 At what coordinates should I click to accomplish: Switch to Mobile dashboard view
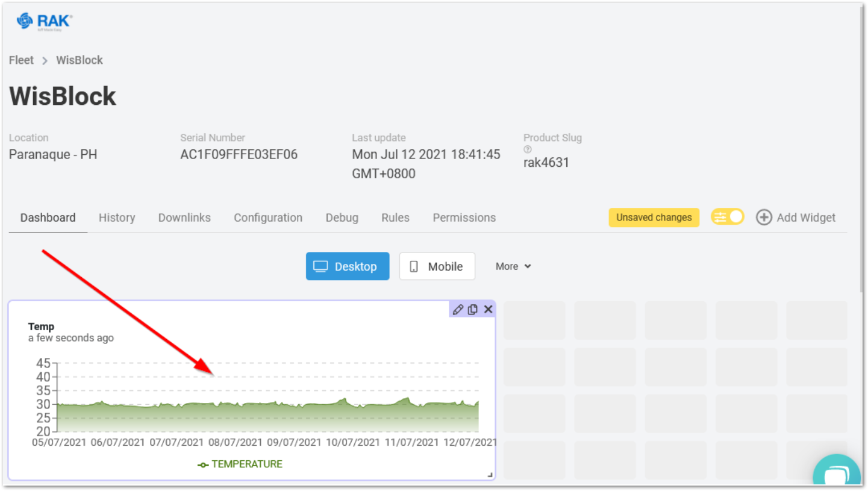click(x=437, y=266)
